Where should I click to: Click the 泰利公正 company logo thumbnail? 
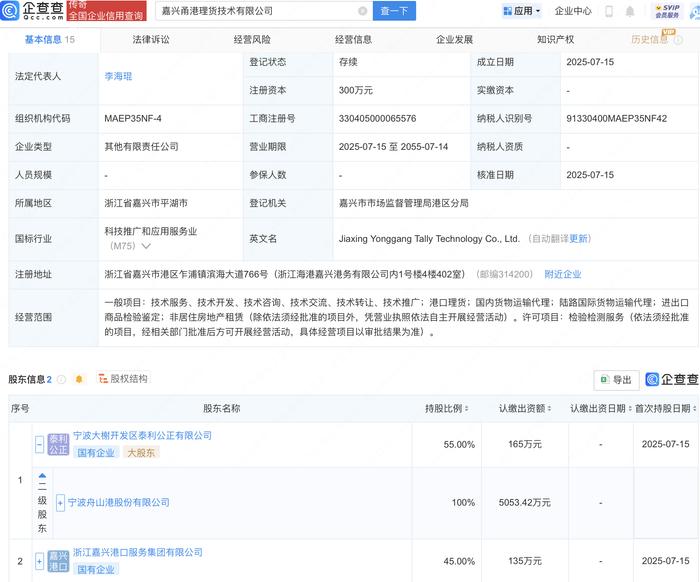pos(58,445)
